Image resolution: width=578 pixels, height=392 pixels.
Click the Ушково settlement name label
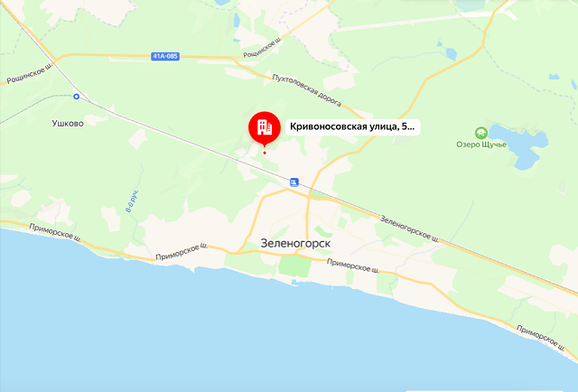[68, 123]
